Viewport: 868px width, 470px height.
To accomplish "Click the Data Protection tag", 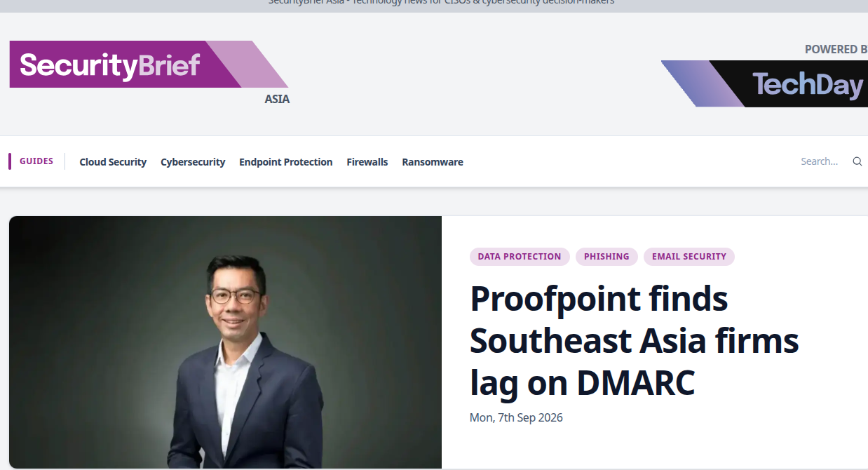I will 520,257.
